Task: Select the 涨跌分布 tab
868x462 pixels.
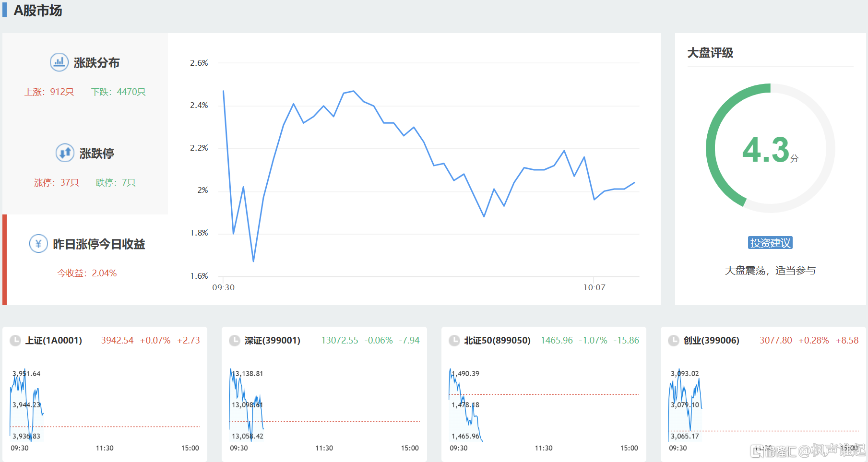Action: pyautogui.click(x=96, y=63)
